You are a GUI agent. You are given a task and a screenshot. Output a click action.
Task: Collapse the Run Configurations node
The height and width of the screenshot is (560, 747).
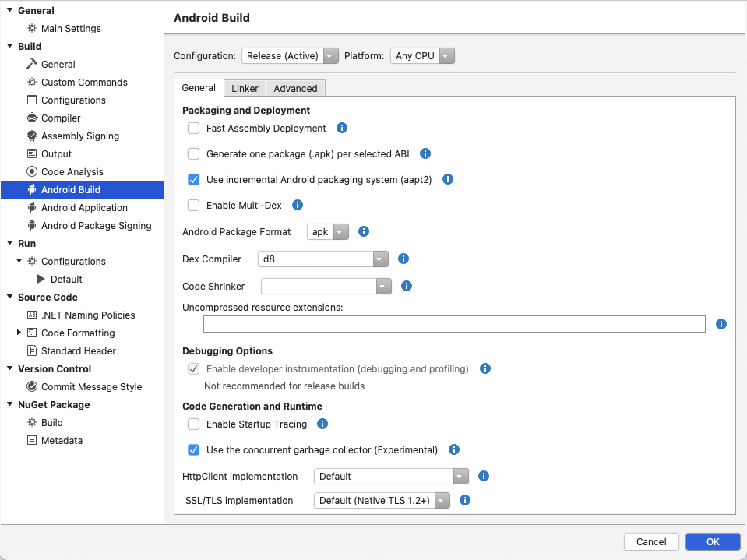(19, 260)
